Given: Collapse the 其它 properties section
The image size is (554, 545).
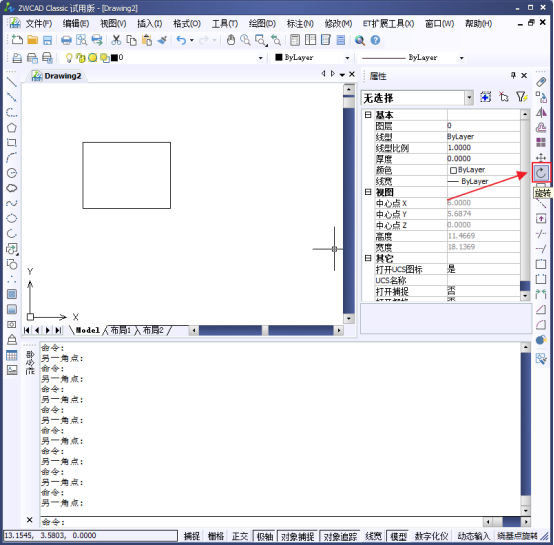Looking at the screenshot, I should tap(368, 258).
